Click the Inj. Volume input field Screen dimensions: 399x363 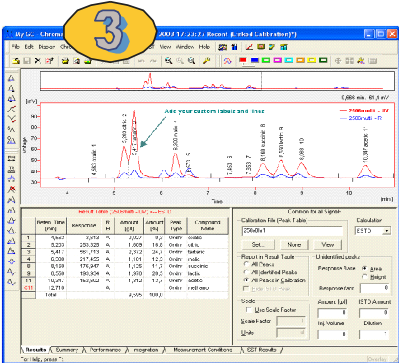pyautogui.click(x=332, y=334)
